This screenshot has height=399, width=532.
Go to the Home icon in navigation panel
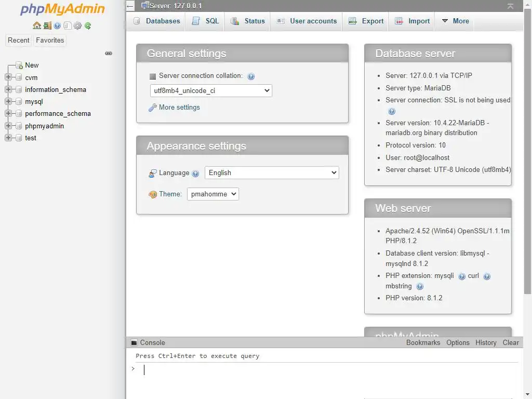tap(37, 25)
